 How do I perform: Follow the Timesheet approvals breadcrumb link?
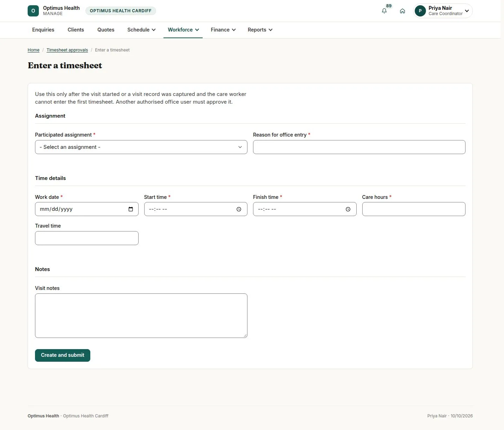(67, 50)
